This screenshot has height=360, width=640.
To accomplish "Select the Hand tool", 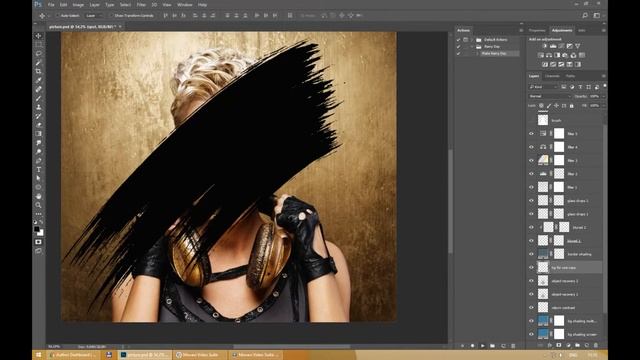I will pos(38,196).
